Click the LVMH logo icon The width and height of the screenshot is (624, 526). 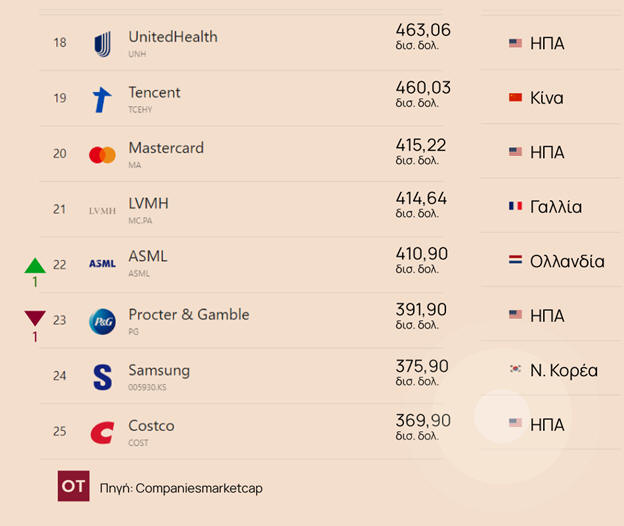[x=102, y=210]
